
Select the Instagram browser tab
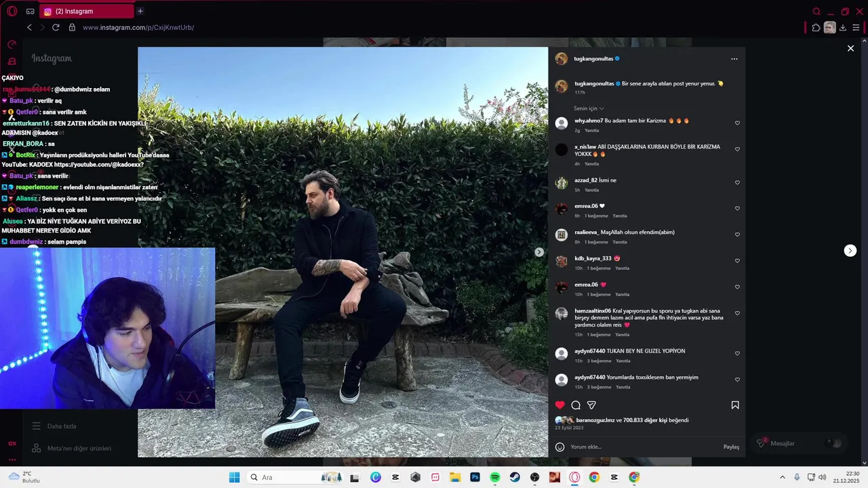coord(87,12)
